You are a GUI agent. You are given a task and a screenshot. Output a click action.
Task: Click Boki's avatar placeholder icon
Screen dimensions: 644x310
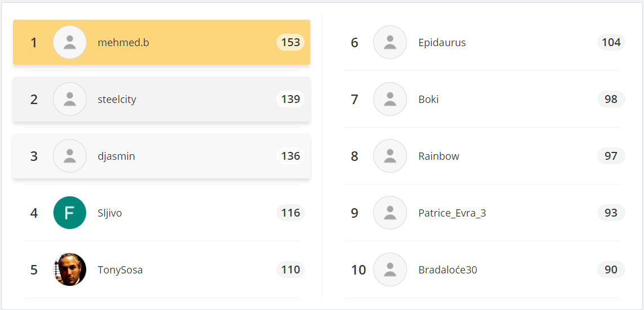390,100
